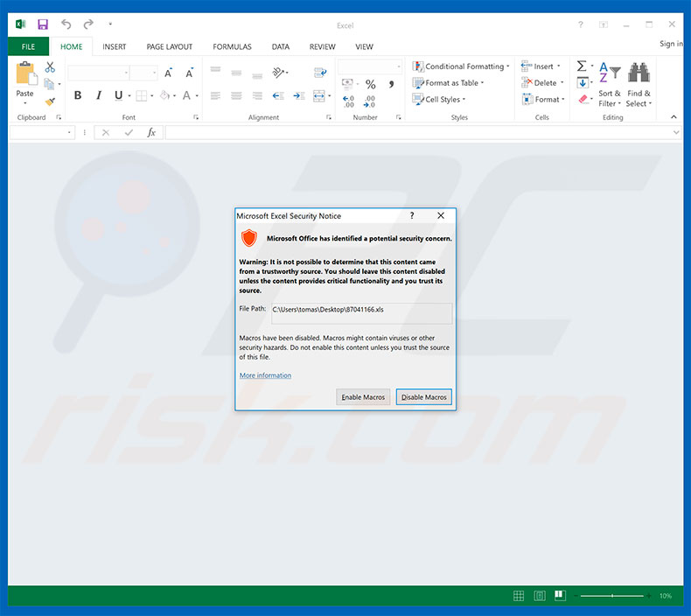Click the dialog help question mark

(412, 215)
